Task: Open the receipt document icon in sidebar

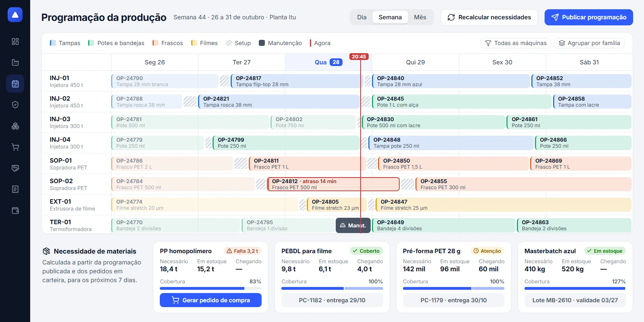Action: [15, 189]
